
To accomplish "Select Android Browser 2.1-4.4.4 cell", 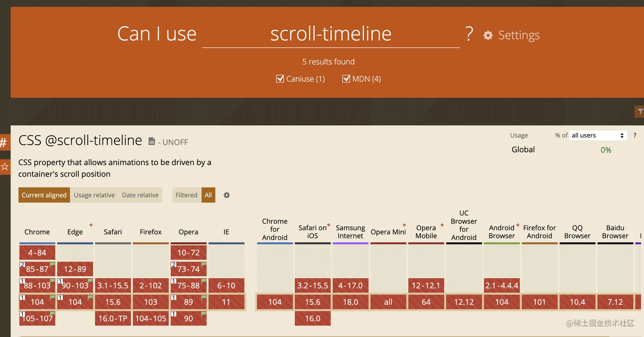I will [x=502, y=286].
